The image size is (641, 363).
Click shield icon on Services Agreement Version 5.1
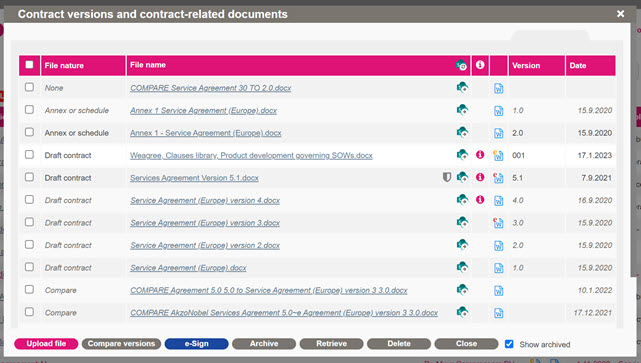click(447, 177)
